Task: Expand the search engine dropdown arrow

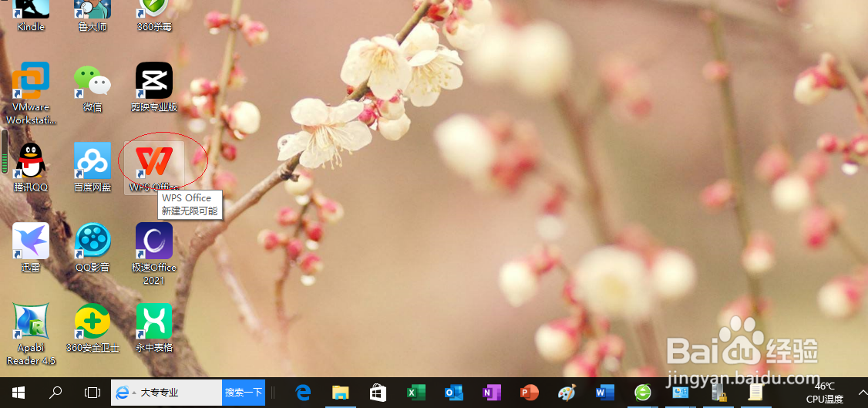Action: tap(134, 393)
